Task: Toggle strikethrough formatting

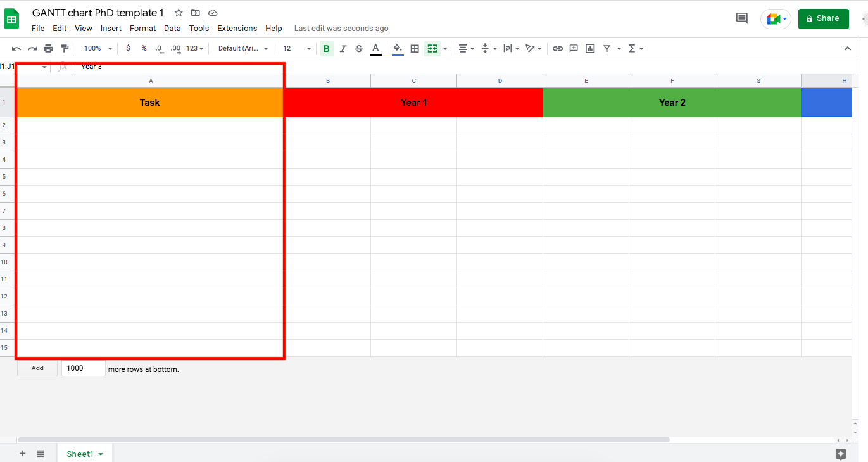Action: [x=359, y=48]
